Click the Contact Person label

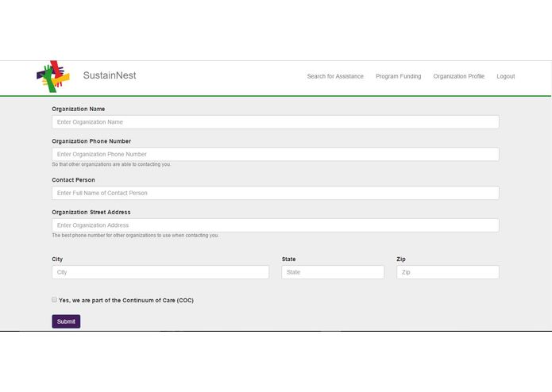pyautogui.click(x=73, y=179)
